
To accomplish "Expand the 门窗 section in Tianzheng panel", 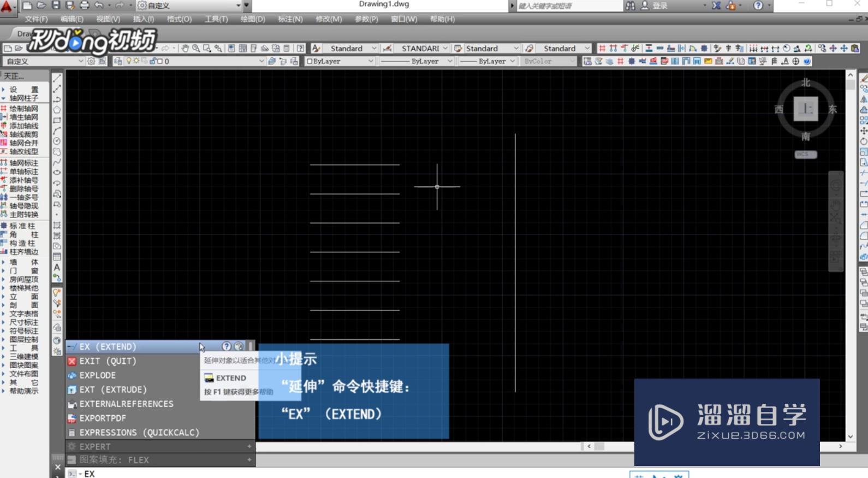I will [23, 271].
